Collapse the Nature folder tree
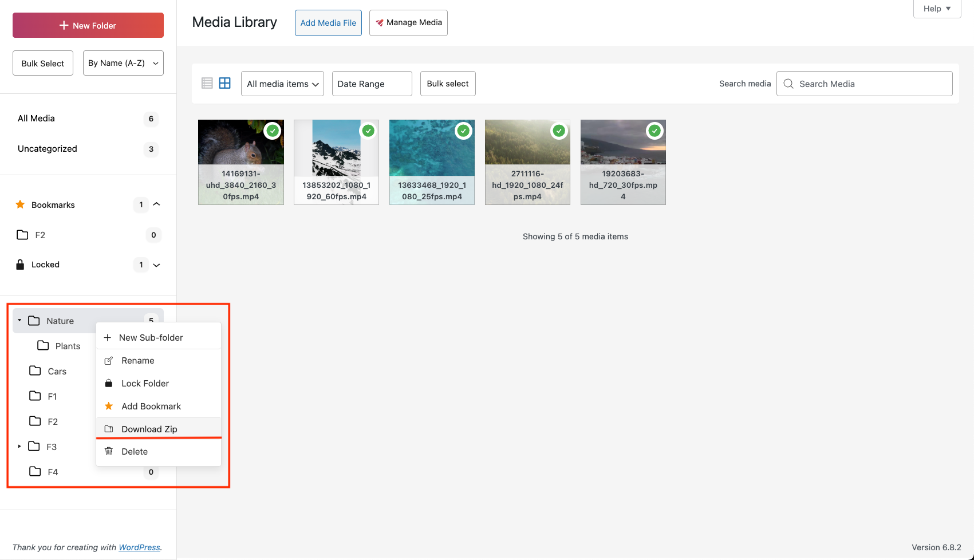This screenshot has height=560, width=974. (x=19, y=320)
